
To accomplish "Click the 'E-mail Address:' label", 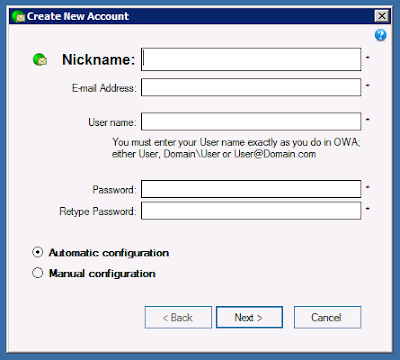I will pos(104,88).
